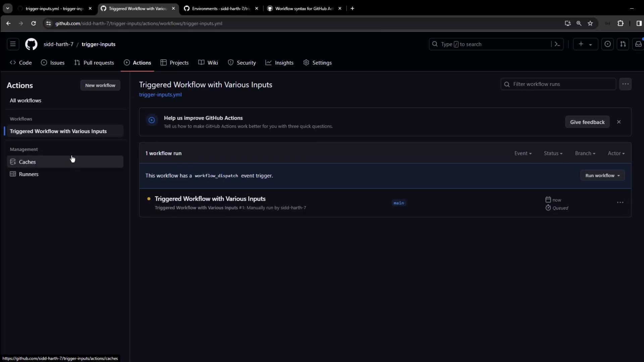Viewport: 644px width, 362px height.
Task: Open the hamburger global navigation menu
Action: (x=13, y=44)
